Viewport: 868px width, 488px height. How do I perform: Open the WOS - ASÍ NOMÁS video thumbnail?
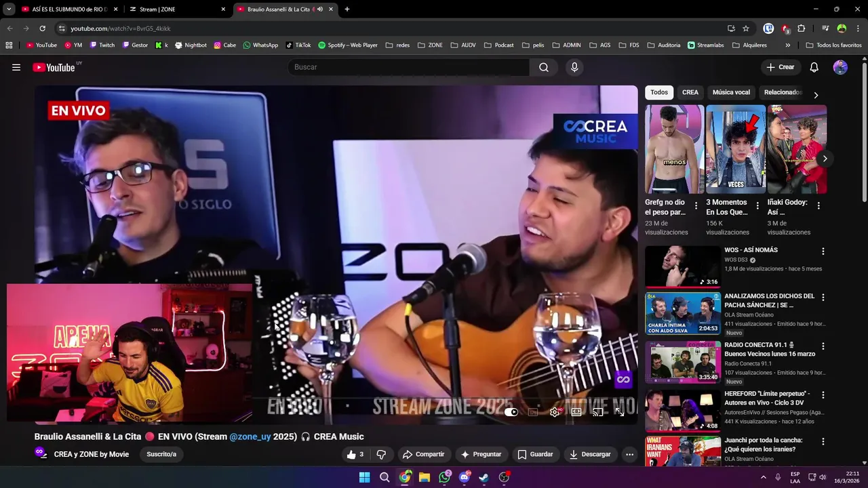683,266
